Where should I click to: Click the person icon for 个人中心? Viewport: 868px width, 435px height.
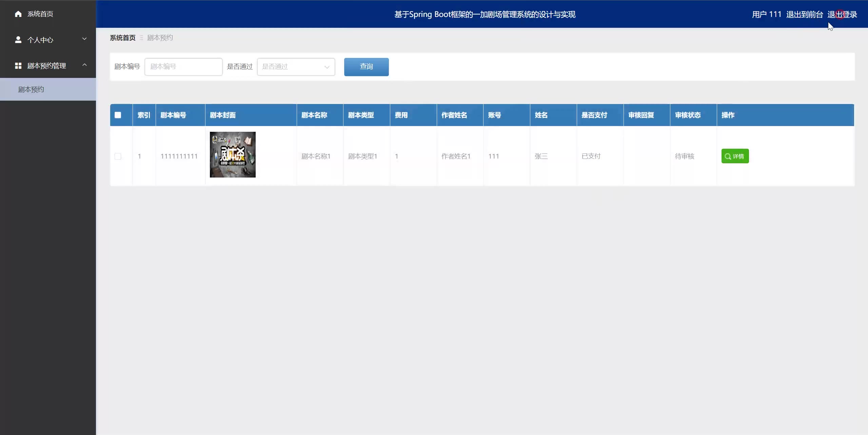(18, 40)
